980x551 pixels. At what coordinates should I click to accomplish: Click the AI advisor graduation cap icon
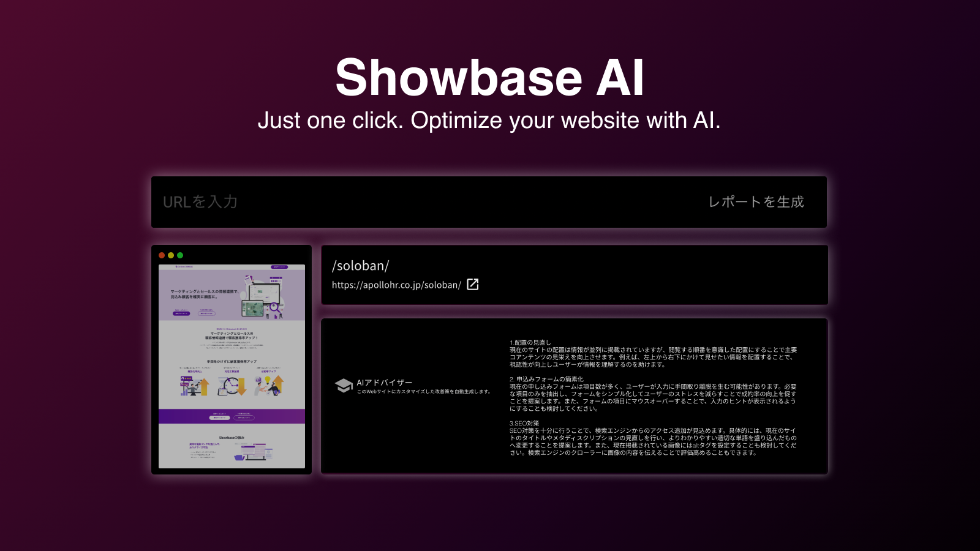click(x=344, y=386)
